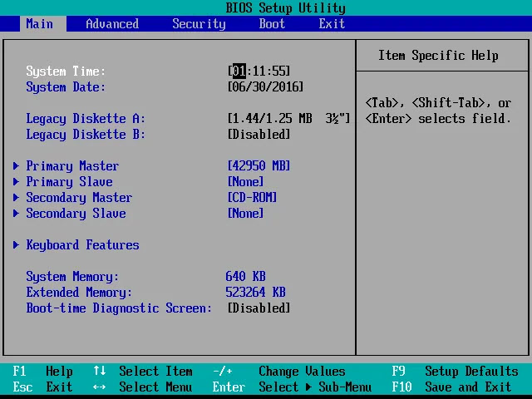
Task: Change Legacy Diskette A value 1.44/1.25 MB
Action: (288, 118)
